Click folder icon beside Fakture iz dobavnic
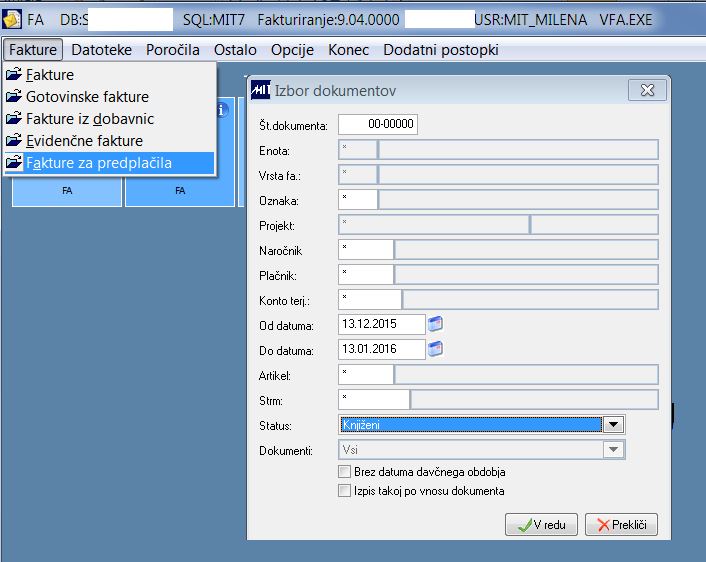This screenshot has height=562, width=706. pos(14,118)
